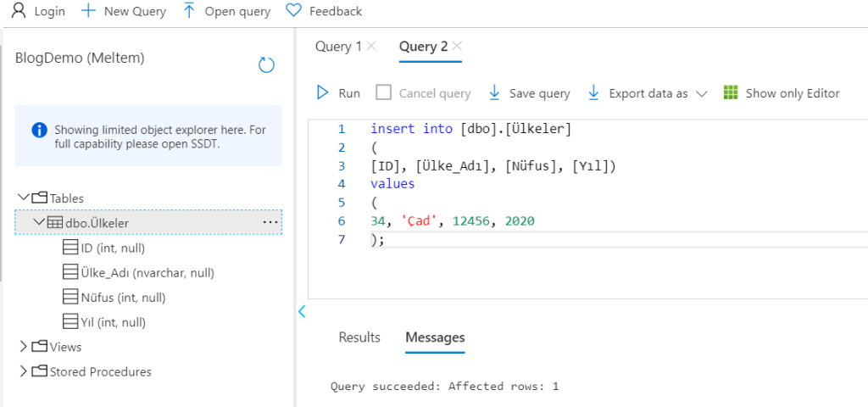Expand the Views folder

point(23,347)
